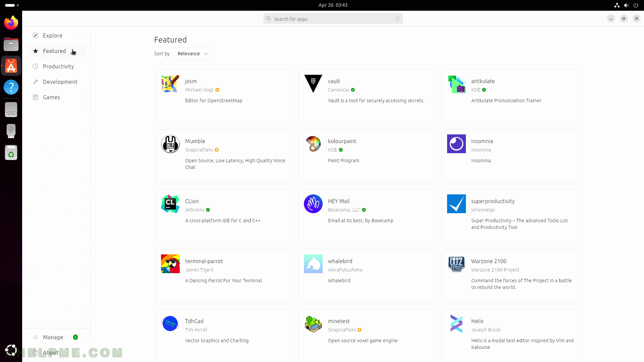Switch to the Development category
This screenshot has height=362, width=644.
[x=56, y=82]
